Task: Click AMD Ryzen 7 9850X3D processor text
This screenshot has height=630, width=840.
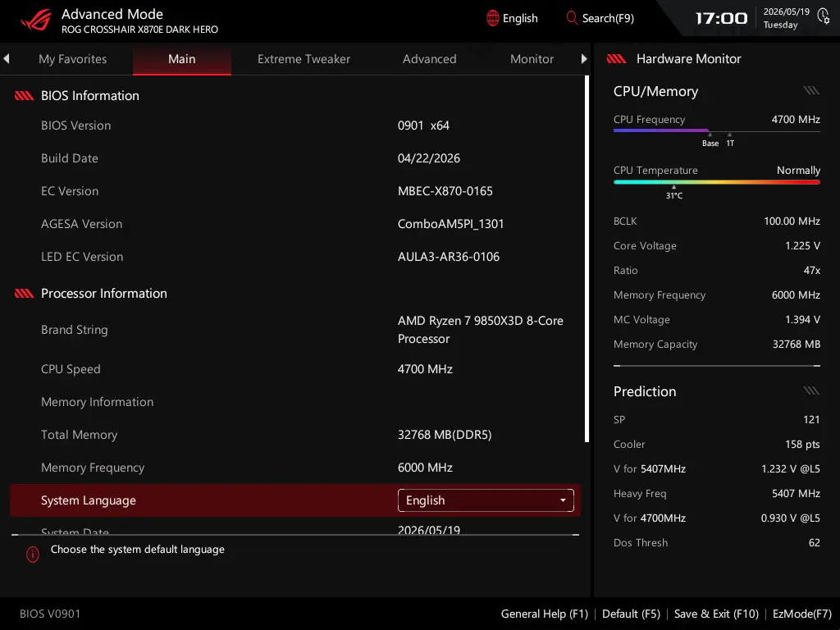Action: pyautogui.click(x=481, y=330)
